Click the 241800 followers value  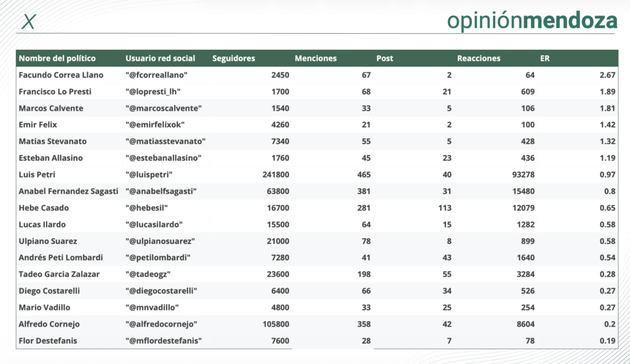(275, 175)
